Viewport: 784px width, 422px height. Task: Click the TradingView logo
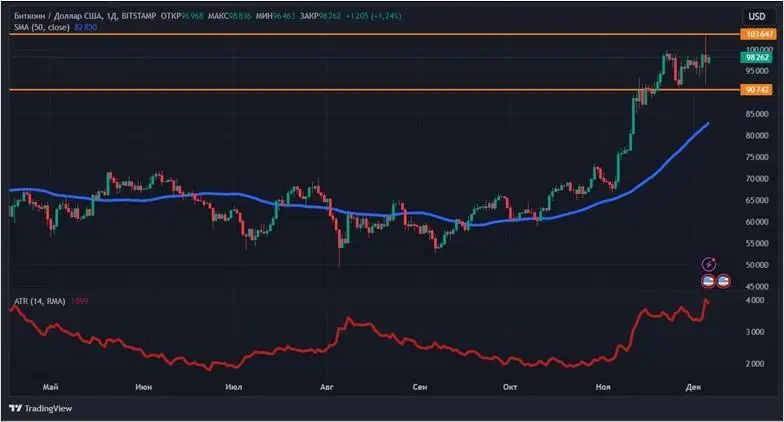coord(35,408)
